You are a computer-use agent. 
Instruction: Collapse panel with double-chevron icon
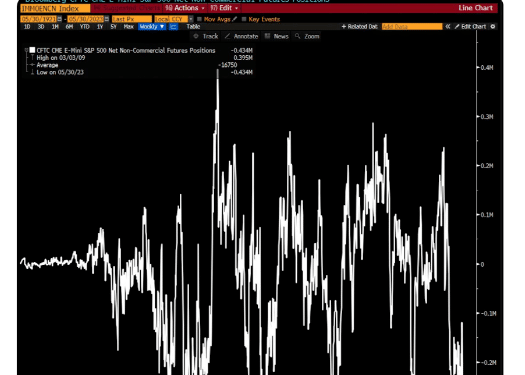point(448,26)
